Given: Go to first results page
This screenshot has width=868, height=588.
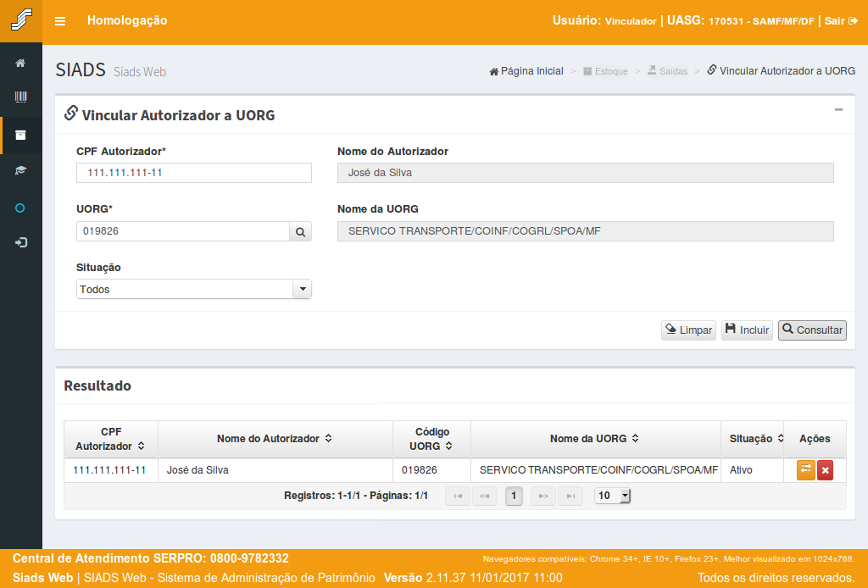Looking at the screenshot, I should (458, 496).
